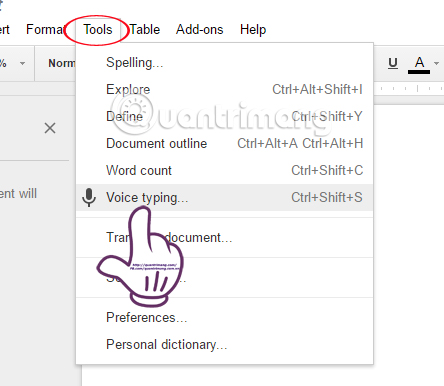Click the microphone icon beside Voice typing
Image resolution: width=444 pixels, height=386 pixels.
pyautogui.click(x=89, y=197)
